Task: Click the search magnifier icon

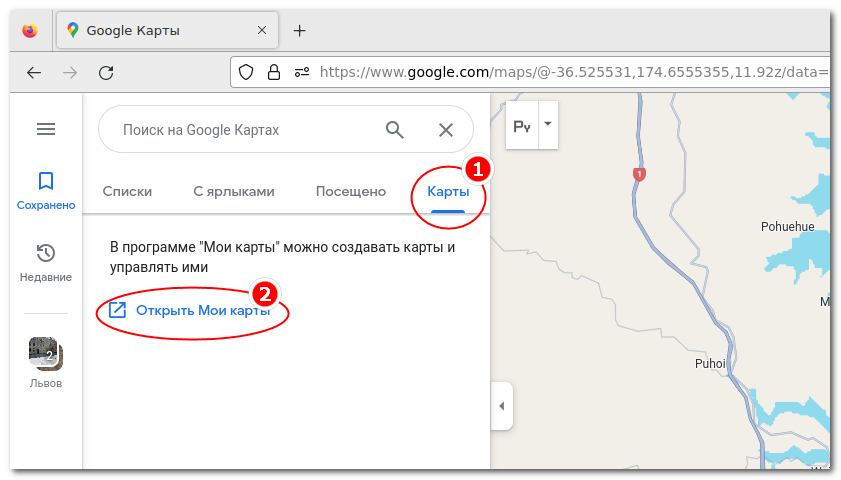Action: (395, 130)
